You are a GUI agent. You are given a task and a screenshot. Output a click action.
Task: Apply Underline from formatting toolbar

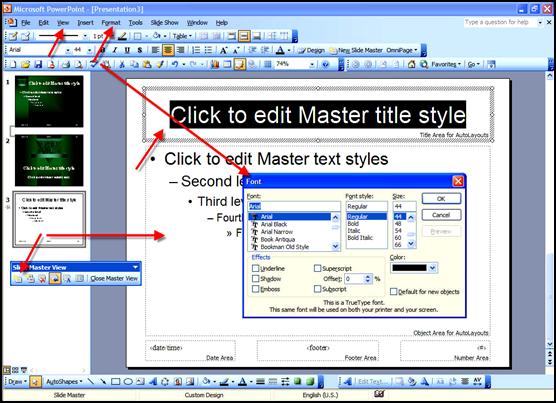tap(127, 50)
